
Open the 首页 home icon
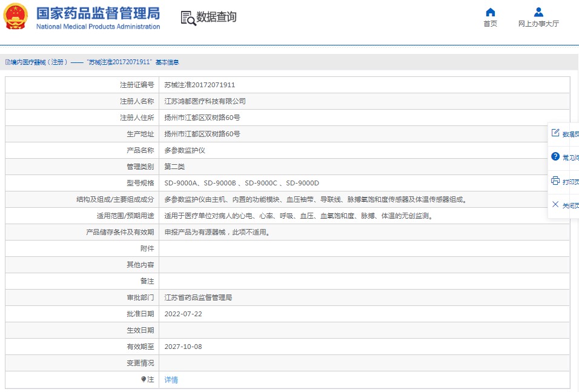[491, 12]
